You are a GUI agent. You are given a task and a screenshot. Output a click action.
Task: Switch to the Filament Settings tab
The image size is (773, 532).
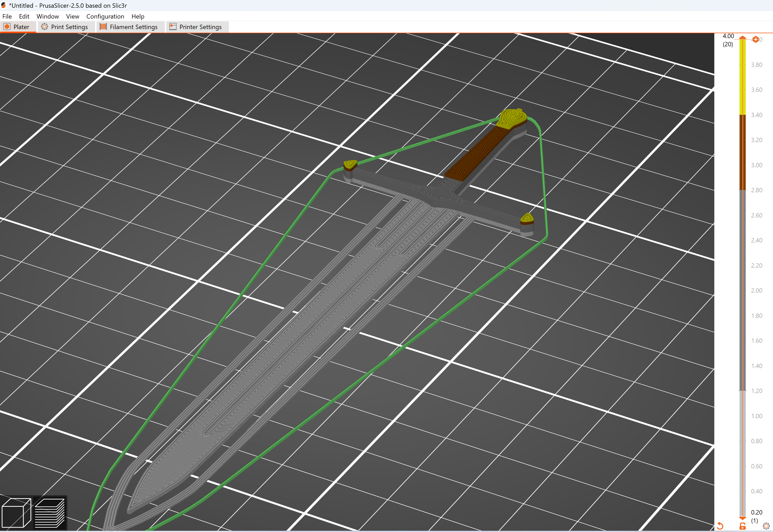point(130,27)
